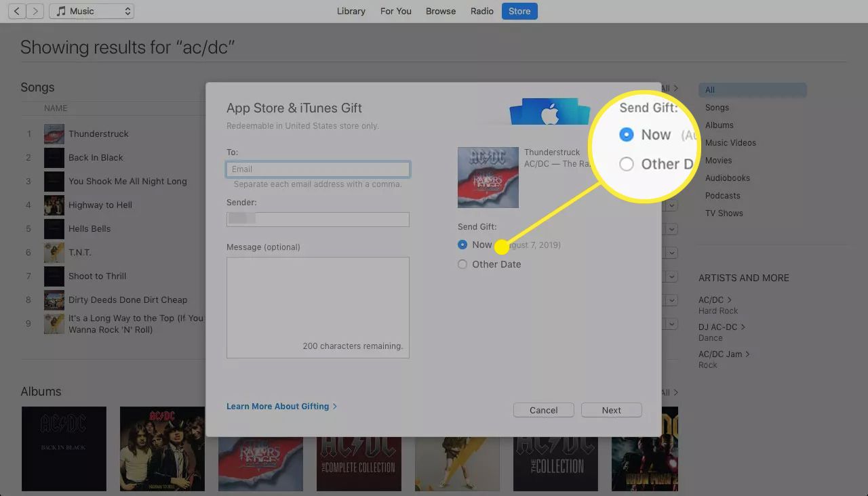Select the Highway to Hell song
This screenshot has width=868, height=496.
[x=100, y=205]
